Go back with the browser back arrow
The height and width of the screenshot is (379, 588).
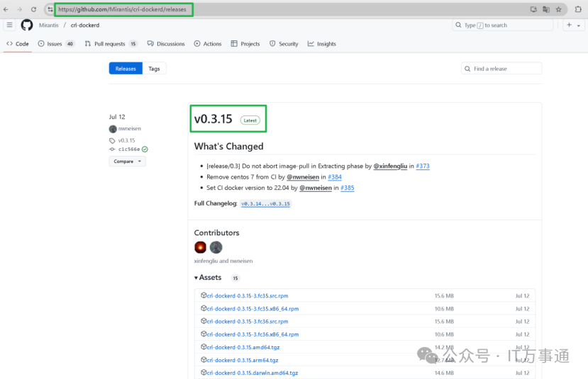click(6, 9)
